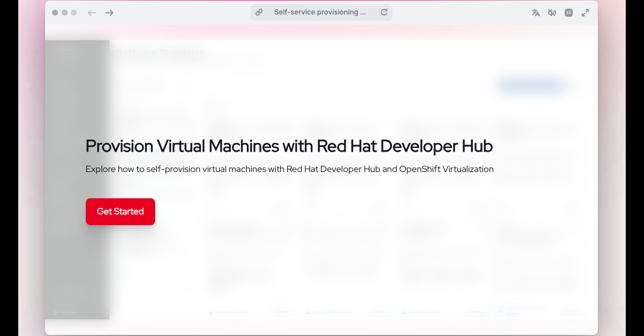
Task: Click the blurred 'Software Templates' page title
Action: pos(160,53)
